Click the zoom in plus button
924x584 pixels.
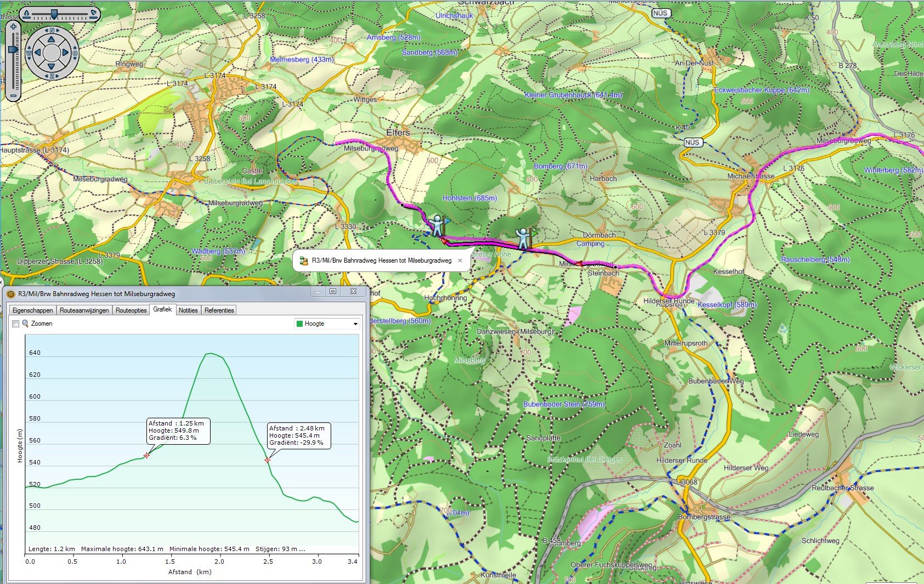pyautogui.click(x=13, y=26)
